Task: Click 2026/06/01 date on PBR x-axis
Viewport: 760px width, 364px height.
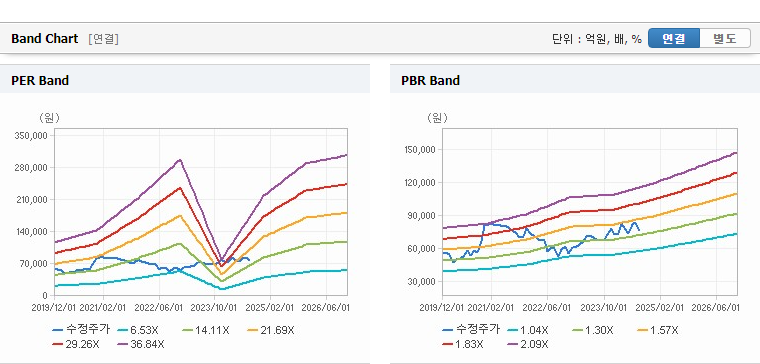Action: tap(716, 308)
